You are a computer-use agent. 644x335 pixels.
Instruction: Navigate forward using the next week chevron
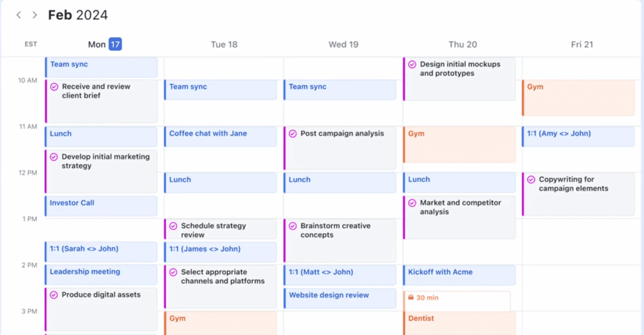click(34, 15)
